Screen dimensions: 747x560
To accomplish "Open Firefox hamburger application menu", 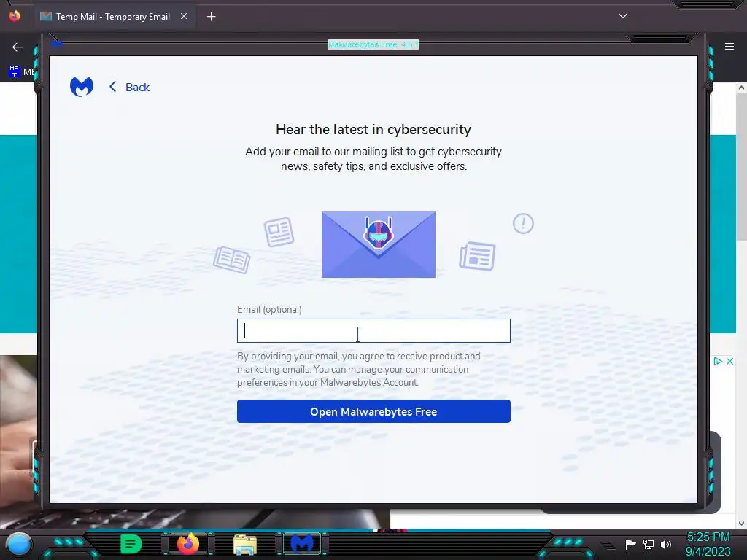I will [729, 47].
